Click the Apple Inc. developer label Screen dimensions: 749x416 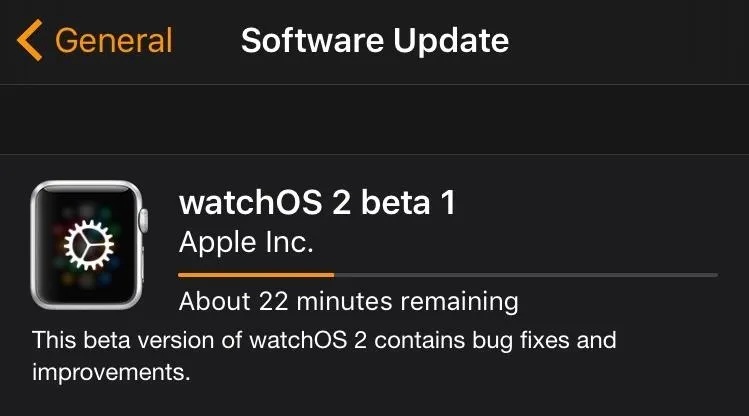(x=246, y=242)
